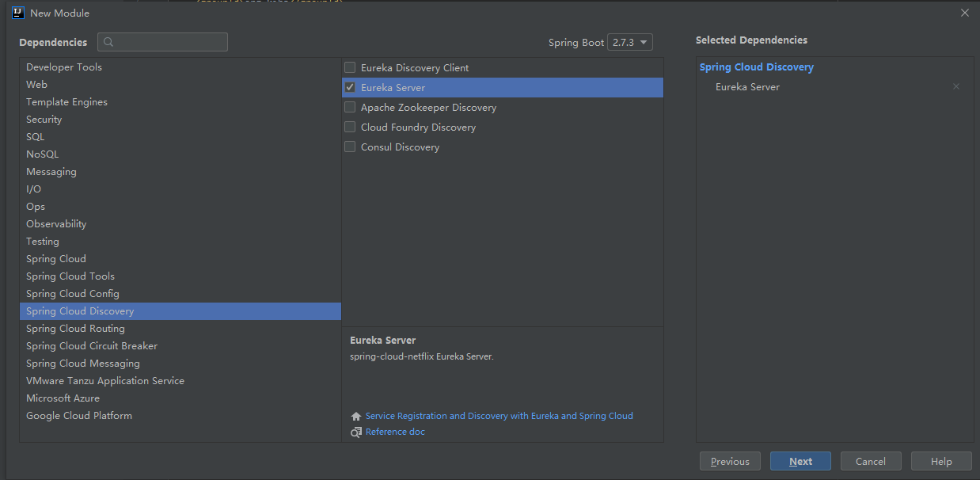Choose the Security category

coord(180,120)
